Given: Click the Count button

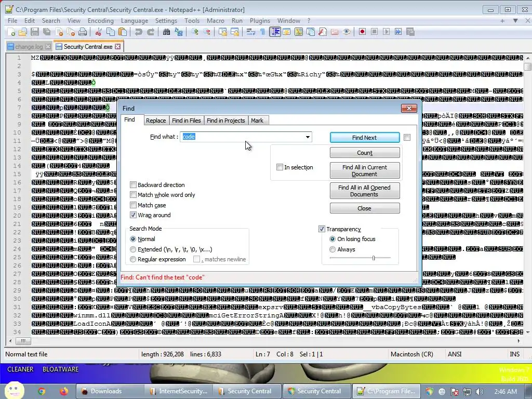Looking at the screenshot, I should (365, 153).
